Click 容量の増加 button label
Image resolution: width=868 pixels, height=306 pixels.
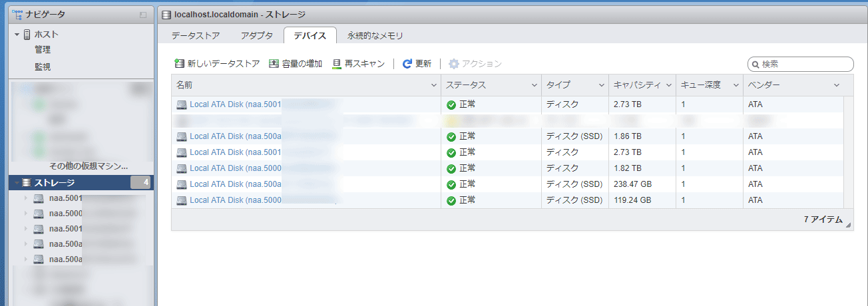302,64
